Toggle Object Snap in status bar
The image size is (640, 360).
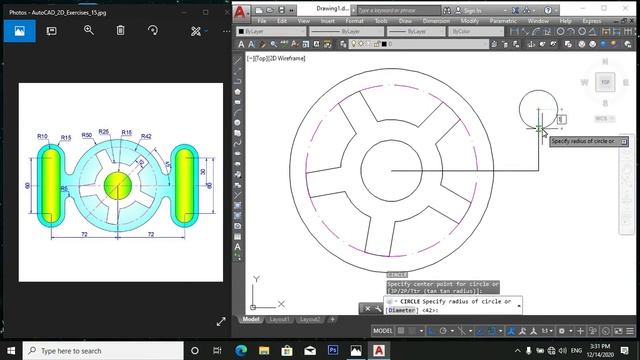492,331
